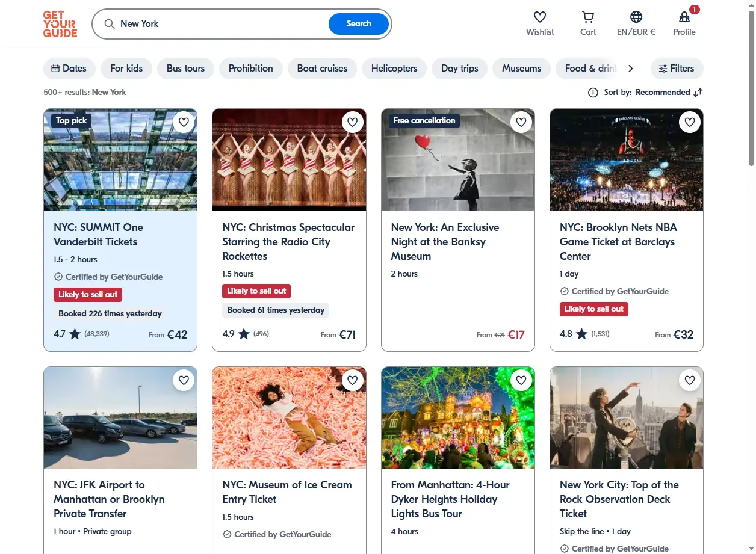This screenshot has height=554, width=756.
Task: Click the Profile notification badge
Action: click(x=694, y=10)
